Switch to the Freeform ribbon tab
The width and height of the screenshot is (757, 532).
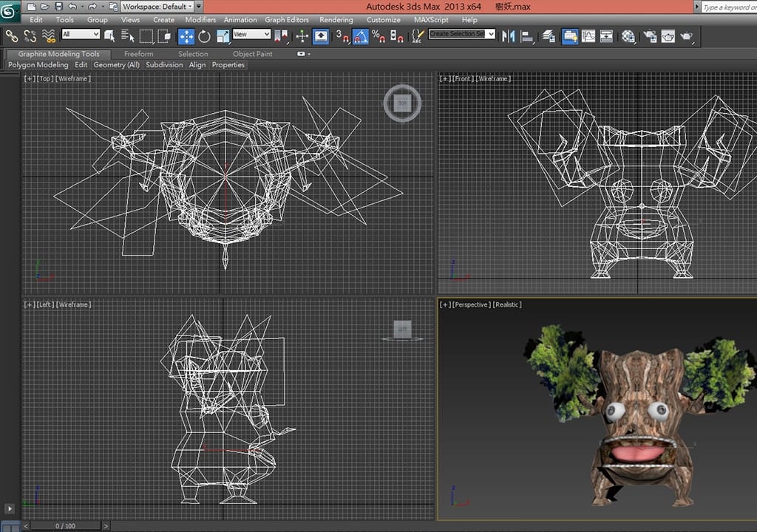pos(138,54)
